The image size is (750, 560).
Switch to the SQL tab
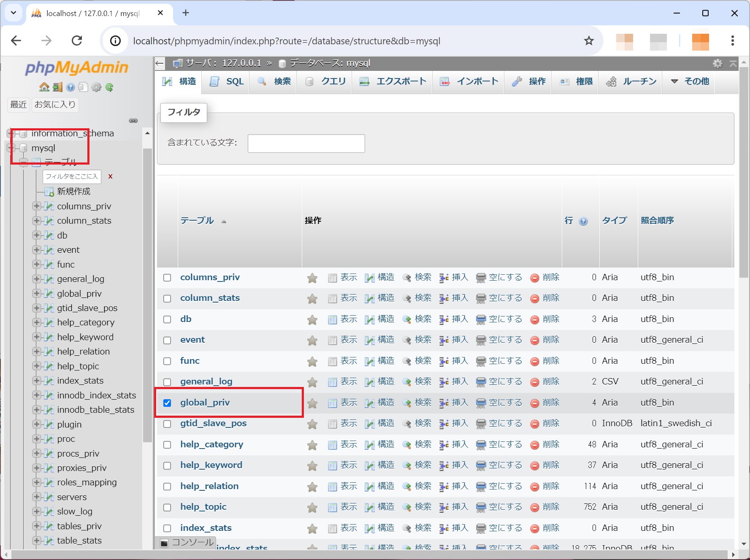pos(226,81)
